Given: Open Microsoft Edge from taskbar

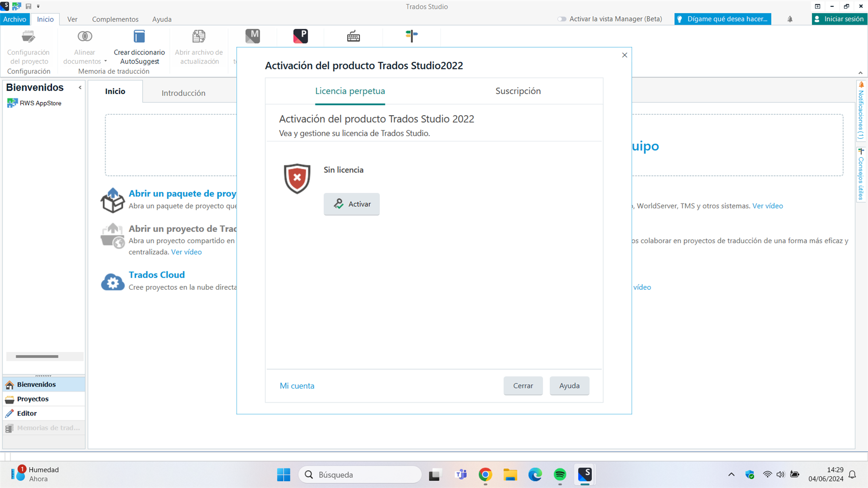Looking at the screenshot, I should [x=535, y=475].
